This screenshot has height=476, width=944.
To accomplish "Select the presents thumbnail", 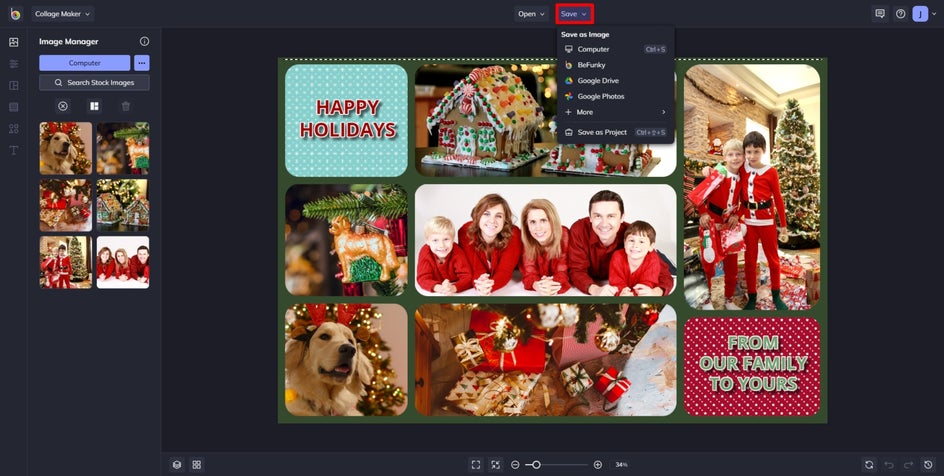I will (66, 205).
